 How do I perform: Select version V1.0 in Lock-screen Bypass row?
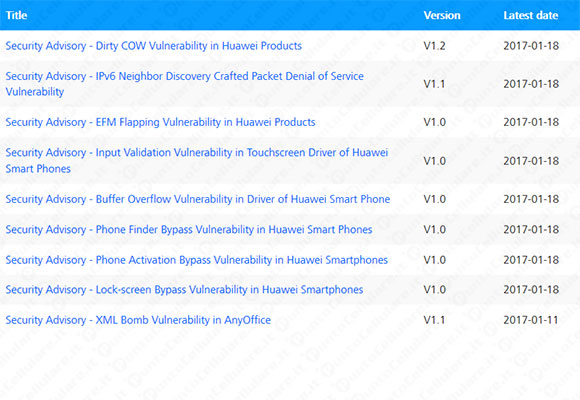[435, 289]
